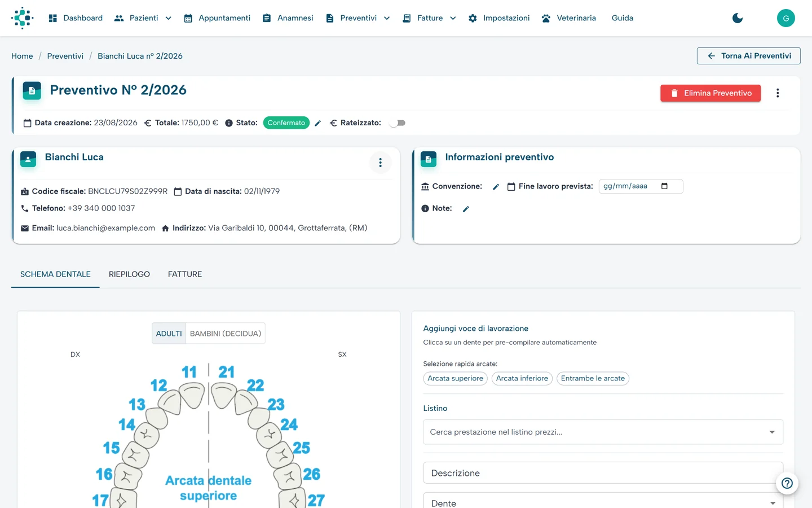This screenshot has height=508, width=812.
Task: Toggle dark mode moon icon
Action: tap(738, 18)
